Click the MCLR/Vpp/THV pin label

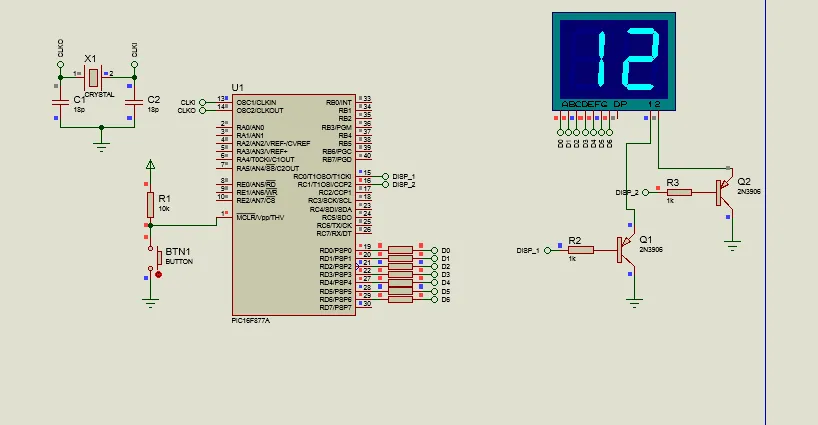click(x=260, y=217)
